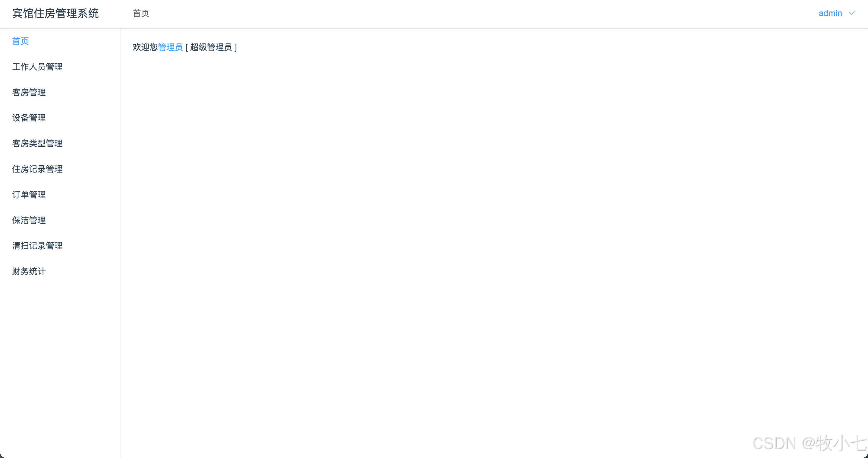Open the admin user dropdown
Viewport: 868px width, 458px height.
click(x=837, y=13)
